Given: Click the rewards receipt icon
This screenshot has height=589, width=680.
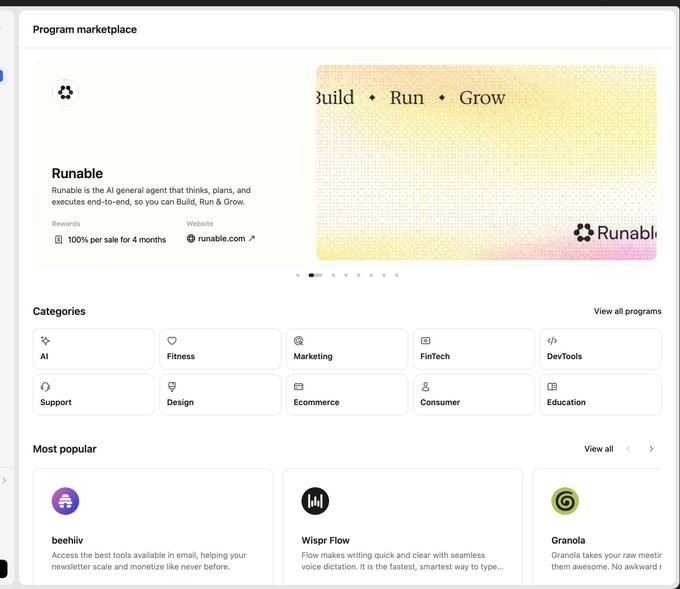Looking at the screenshot, I should (x=59, y=239).
